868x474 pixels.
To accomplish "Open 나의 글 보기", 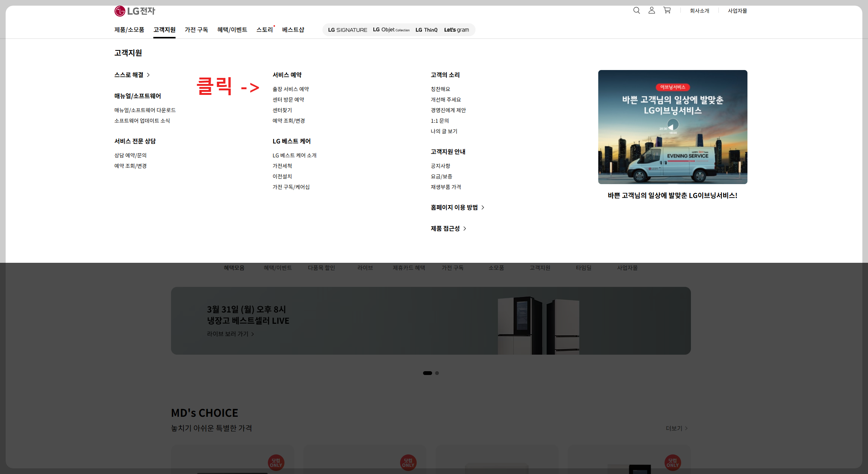I will tap(444, 131).
